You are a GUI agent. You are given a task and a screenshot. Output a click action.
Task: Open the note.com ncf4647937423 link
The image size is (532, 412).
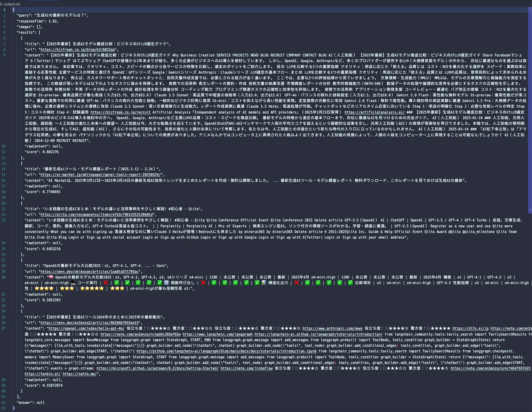(x=490, y=368)
